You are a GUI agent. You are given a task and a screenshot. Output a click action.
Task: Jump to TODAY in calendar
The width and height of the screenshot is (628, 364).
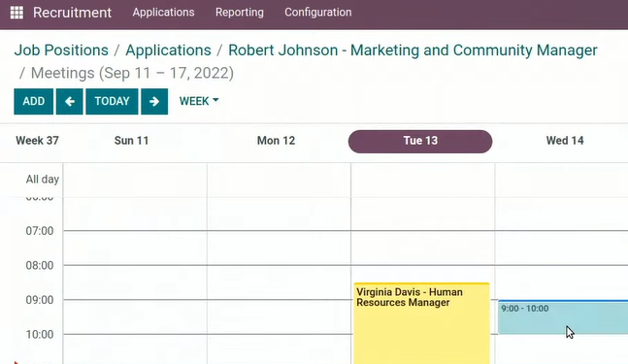(112, 101)
